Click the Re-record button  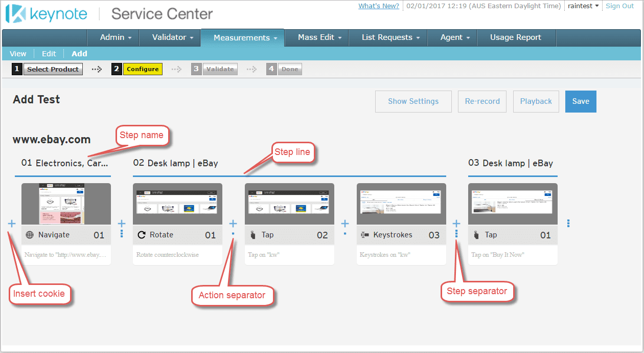(482, 101)
